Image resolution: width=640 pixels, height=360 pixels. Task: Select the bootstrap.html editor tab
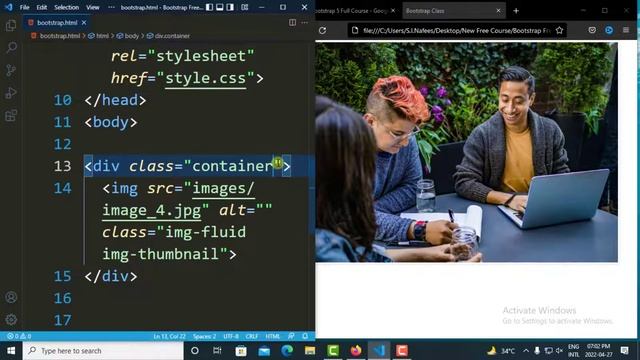(57, 23)
